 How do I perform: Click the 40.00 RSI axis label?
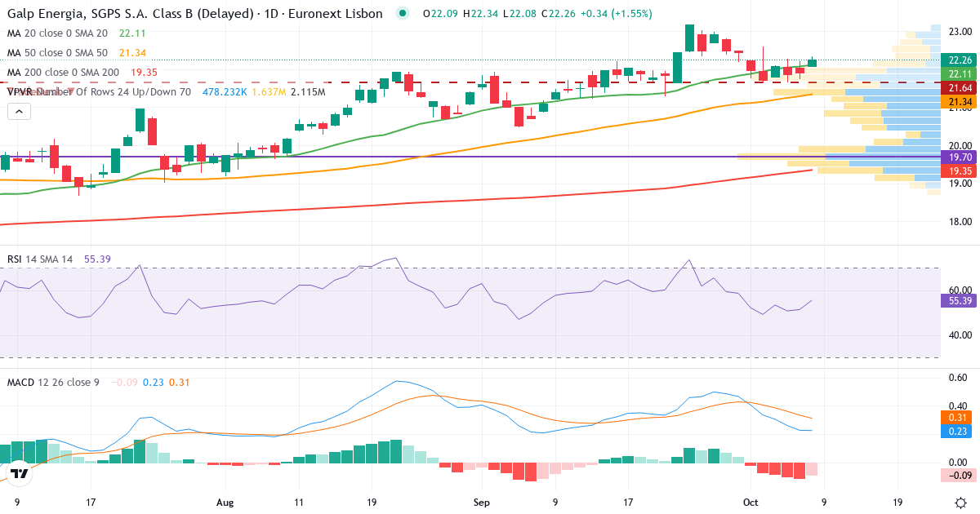pyautogui.click(x=961, y=335)
